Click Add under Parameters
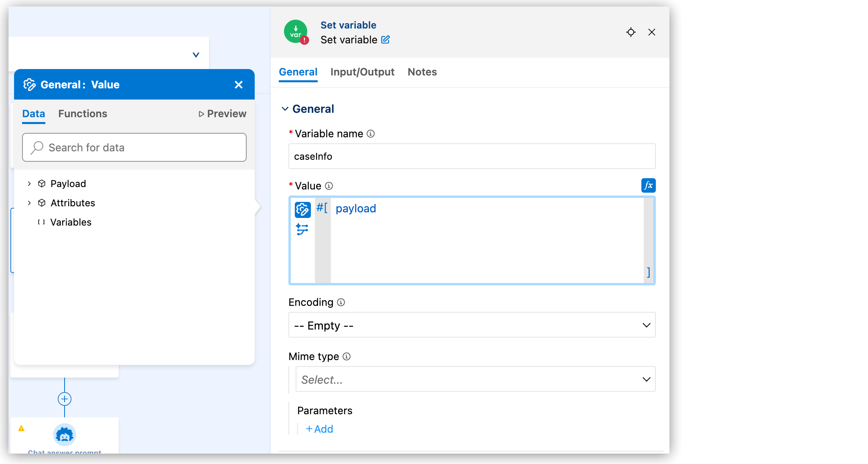The width and height of the screenshot is (868, 464). pos(319,429)
